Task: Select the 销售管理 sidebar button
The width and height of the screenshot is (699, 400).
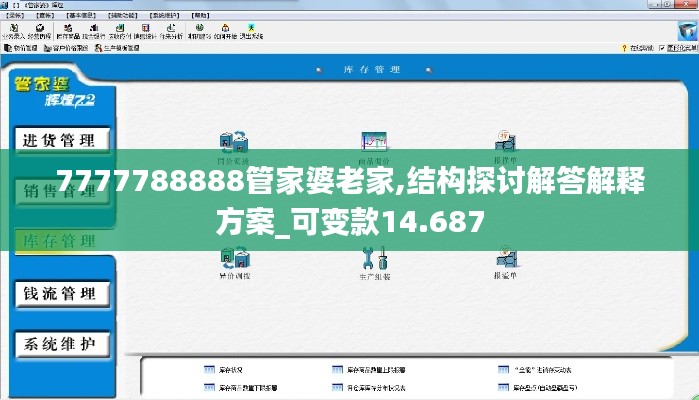Action: click(x=62, y=191)
